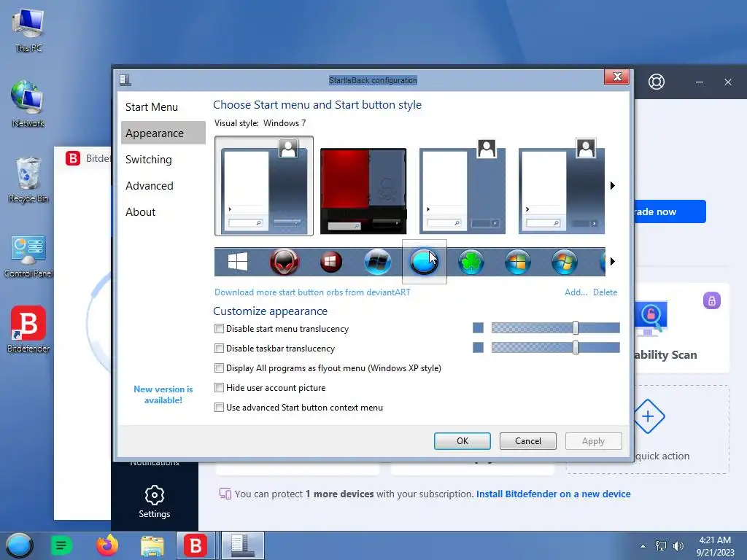Open the Control Panel desktop icon
This screenshot has height=560, width=747.
tap(28, 256)
